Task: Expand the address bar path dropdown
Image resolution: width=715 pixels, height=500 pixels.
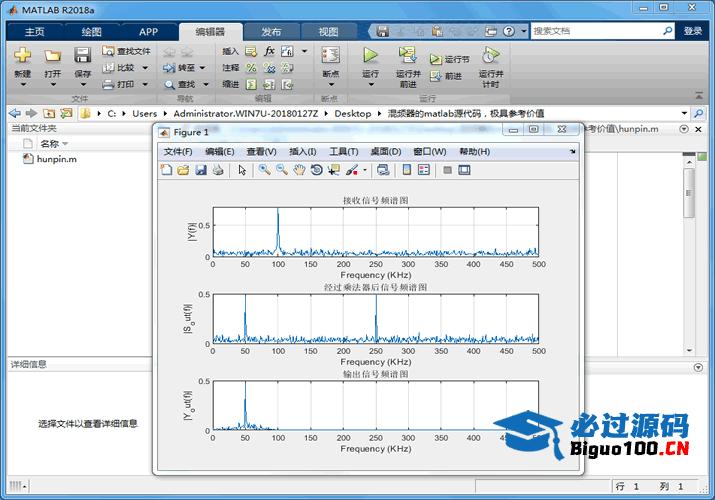Action: pyautogui.click(x=684, y=113)
